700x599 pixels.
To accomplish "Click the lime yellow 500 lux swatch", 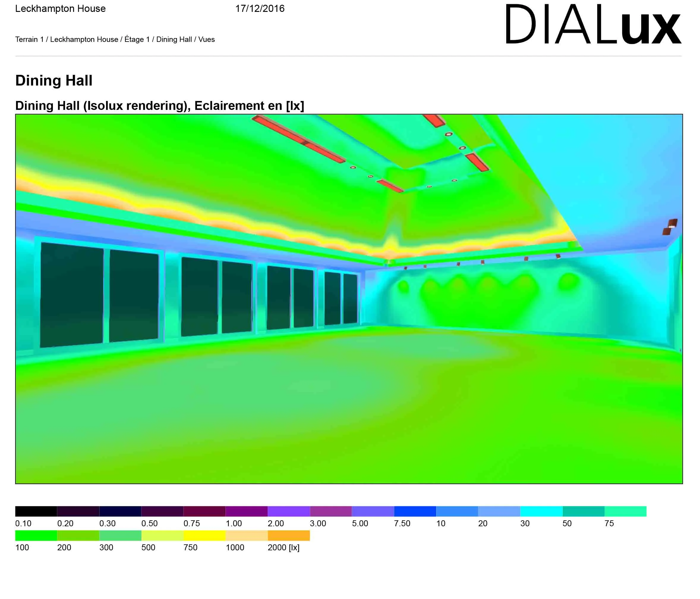I will pyautogui.click(x=162, y=535).
